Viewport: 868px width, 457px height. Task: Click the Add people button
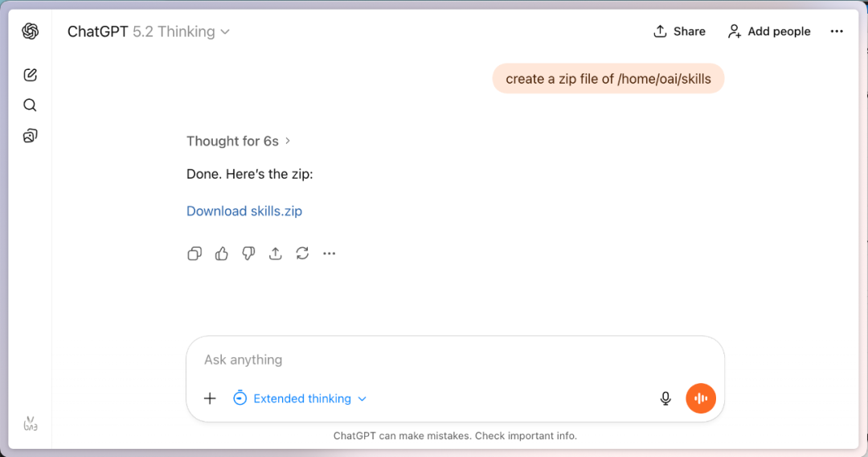769,31
